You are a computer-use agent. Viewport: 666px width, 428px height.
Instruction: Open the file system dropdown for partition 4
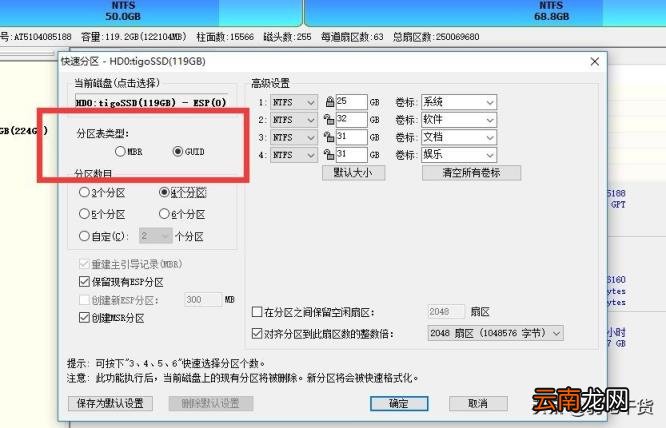tap(294, 155)
